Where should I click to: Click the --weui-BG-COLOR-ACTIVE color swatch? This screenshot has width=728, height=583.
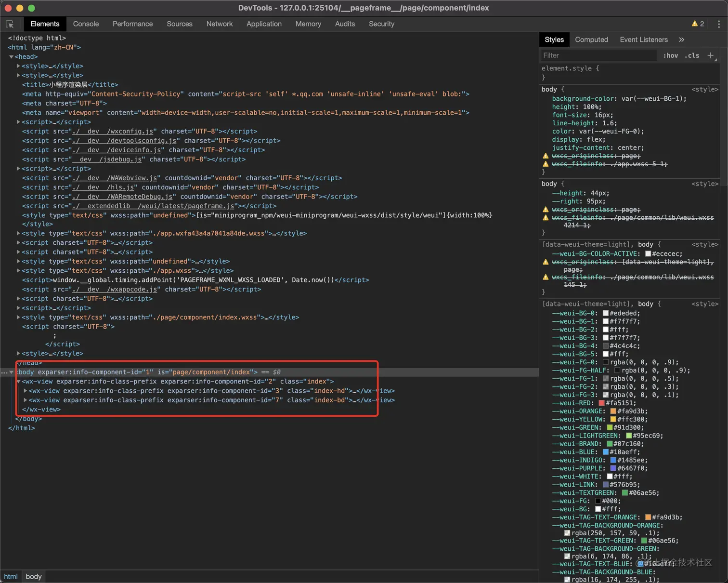coord(648,253)
